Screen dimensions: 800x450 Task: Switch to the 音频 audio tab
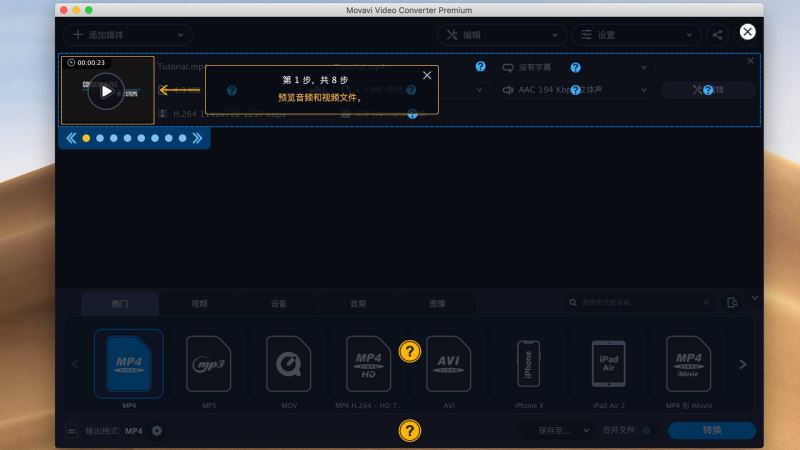[358, 304]
